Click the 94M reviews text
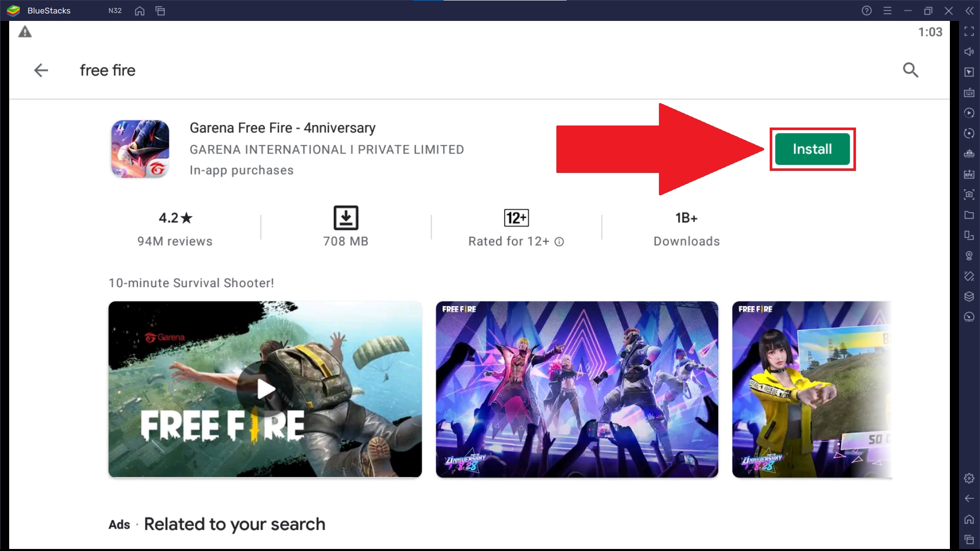This screenshot has width=980, height=551. (x=175, y=241)
